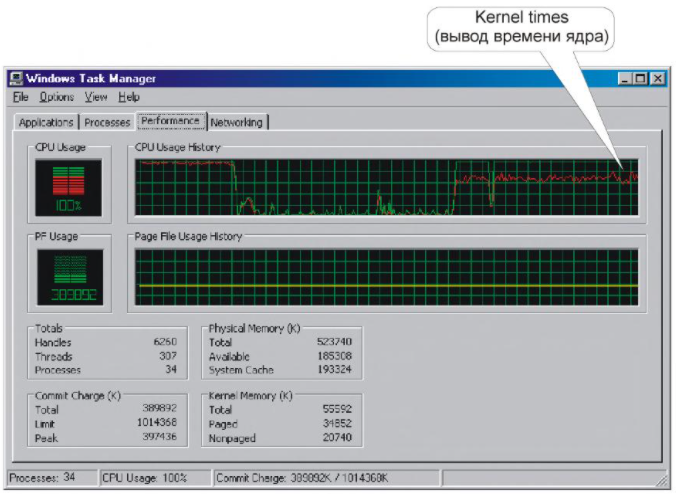Click the Available label under Physical Memory
The height and width of the screenshot is (494, 676).
(229, 356)
